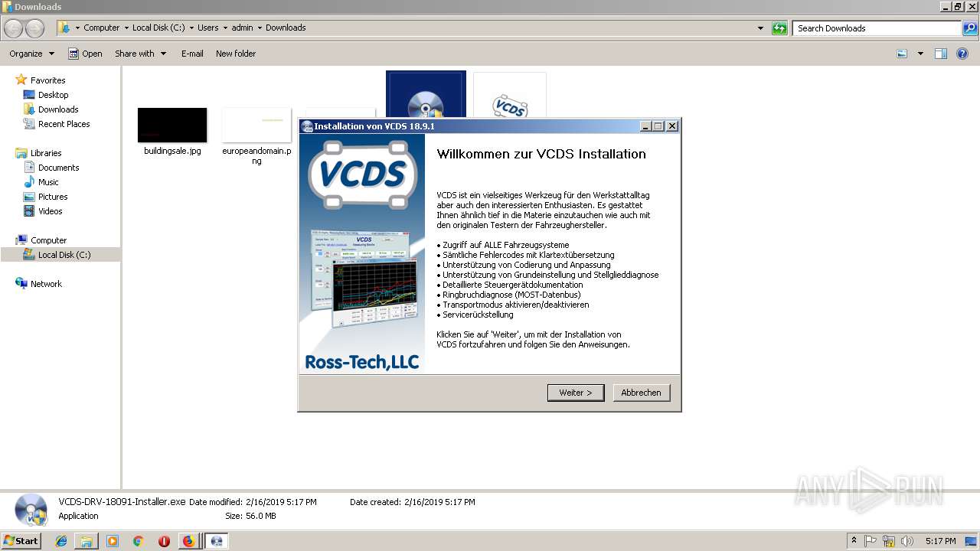
Task: Click Users in the address breadcrumb
Action: point(207,28)
